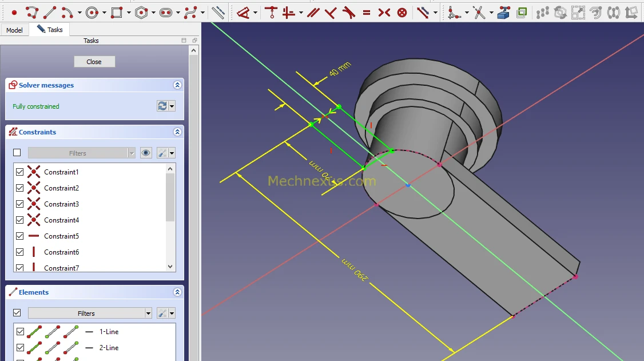This screenshot has height=361, width=644.
Task: Open the Tasks tab
Action: [50, 30]
